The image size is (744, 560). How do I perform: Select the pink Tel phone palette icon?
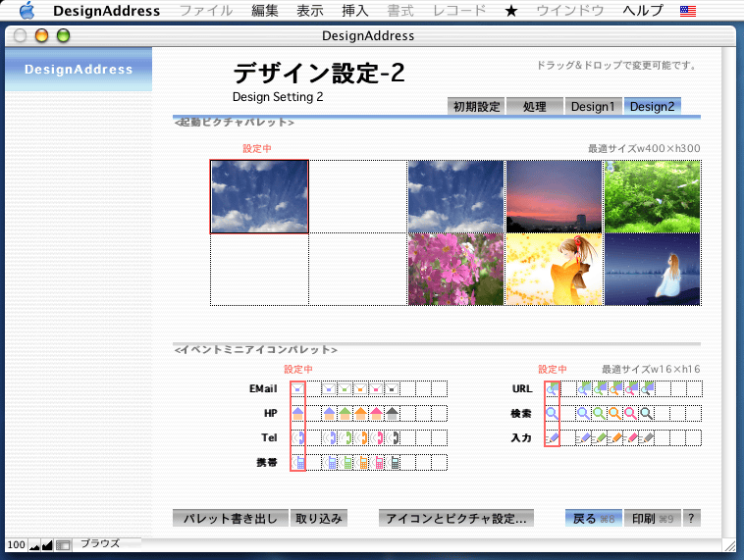pos(376,437)
